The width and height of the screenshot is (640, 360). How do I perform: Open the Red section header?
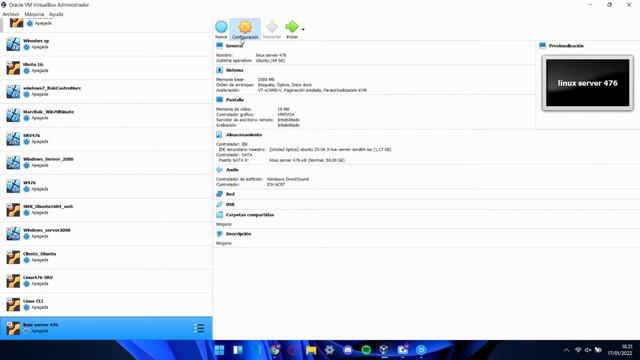pyautogui.click(x=230, y=194)
